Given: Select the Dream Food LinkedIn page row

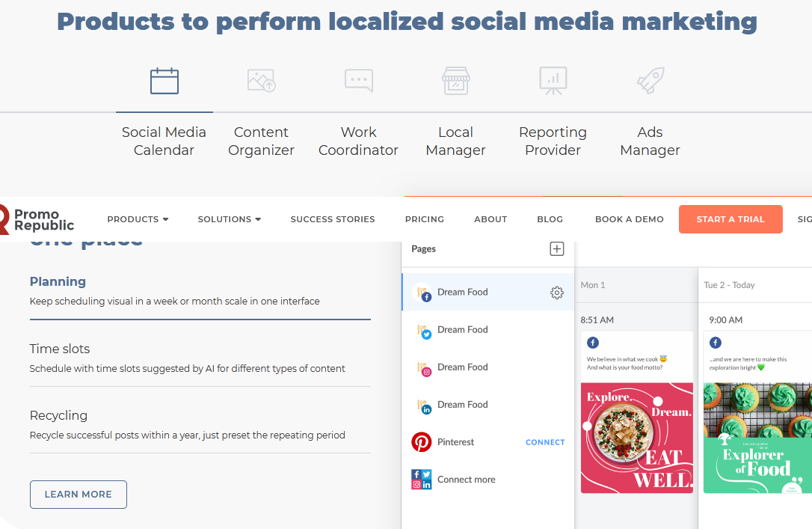Looking at the screenshot, I should [x=487, y=404].
